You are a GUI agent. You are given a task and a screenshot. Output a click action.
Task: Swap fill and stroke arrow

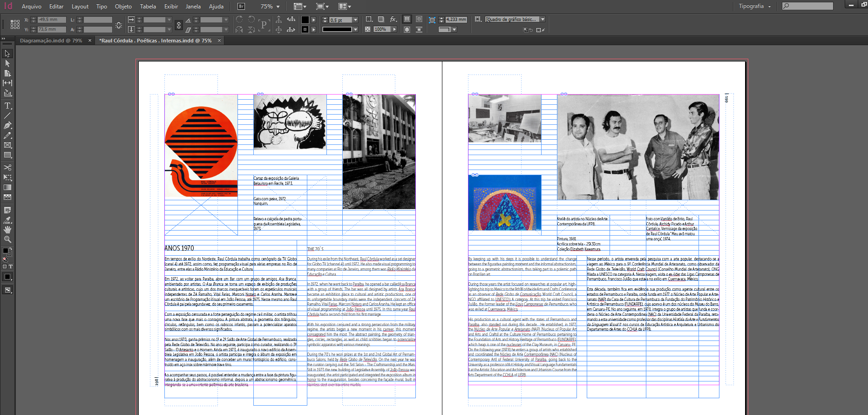11,250
